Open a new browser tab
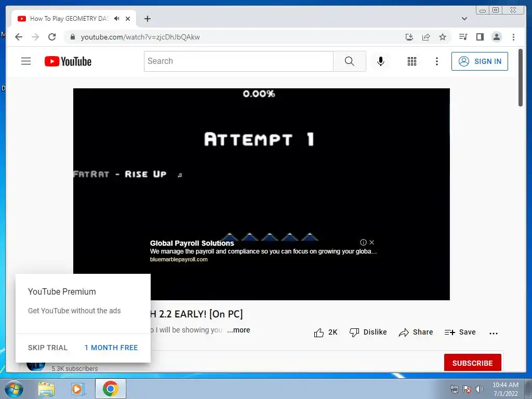 pyautogui.click(x=147, y=19)
